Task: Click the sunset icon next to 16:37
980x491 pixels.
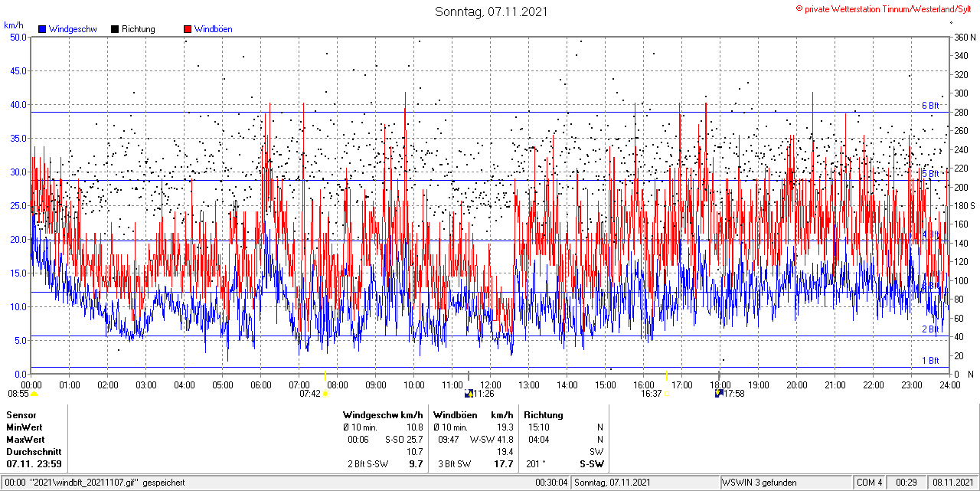Action: click(x=666, y=394)
